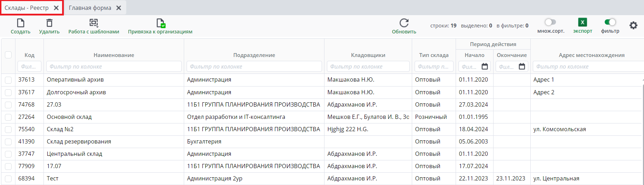Open the Начало date filter calendar
Screen dimensions: 644x185
[x=485, y=66]
